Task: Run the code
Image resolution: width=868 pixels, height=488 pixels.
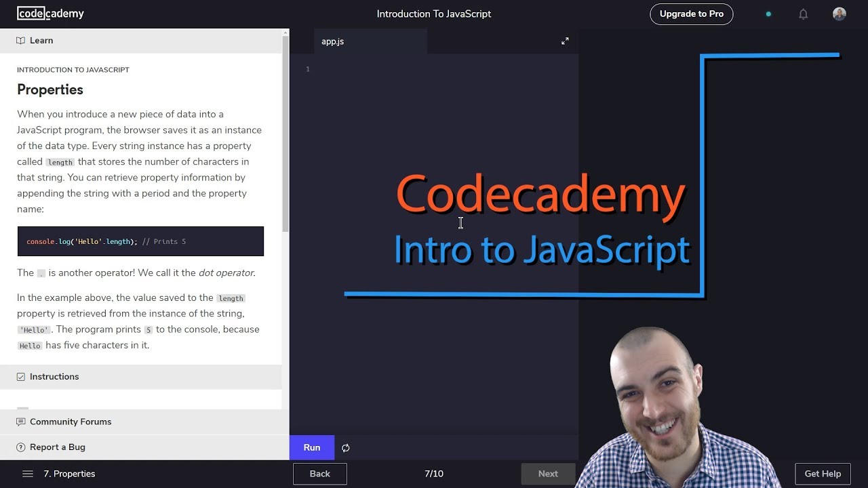Action: point(312,447)
